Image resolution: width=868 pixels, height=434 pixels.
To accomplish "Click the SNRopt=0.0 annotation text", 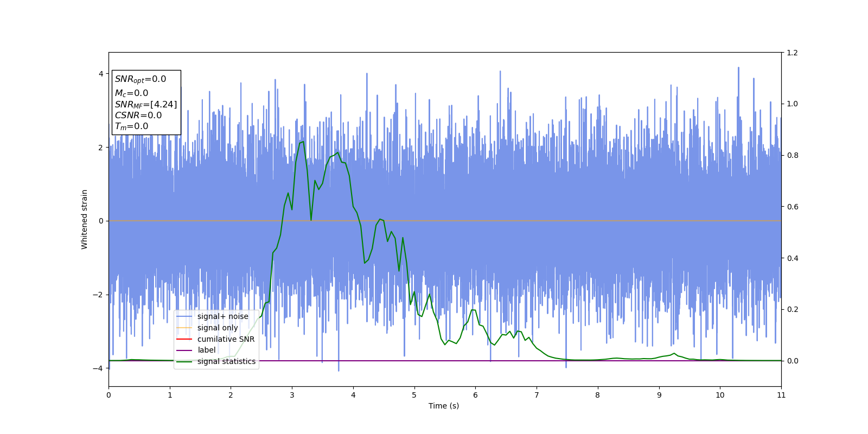I will [141, 79].
